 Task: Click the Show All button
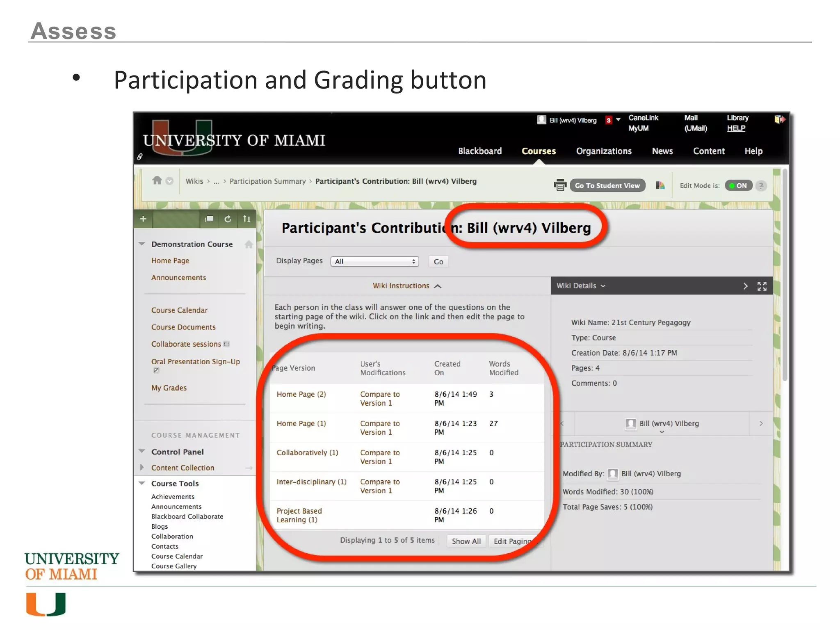466,541
